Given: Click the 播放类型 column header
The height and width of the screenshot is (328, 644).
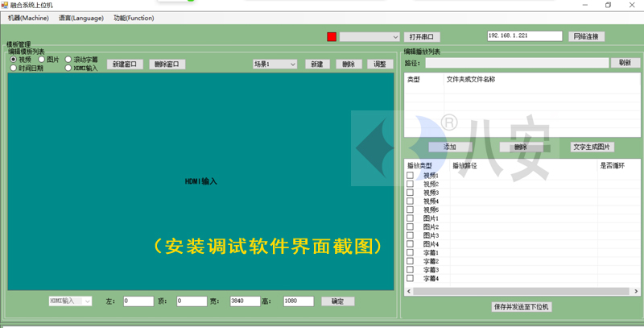Looking at the screenshot, I should 419,166.
